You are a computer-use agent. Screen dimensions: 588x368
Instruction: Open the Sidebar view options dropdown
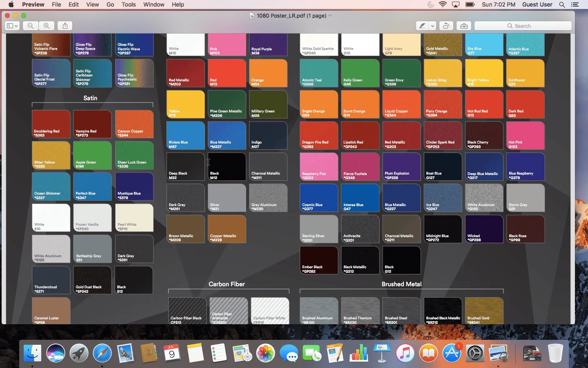tap(12, 26)
